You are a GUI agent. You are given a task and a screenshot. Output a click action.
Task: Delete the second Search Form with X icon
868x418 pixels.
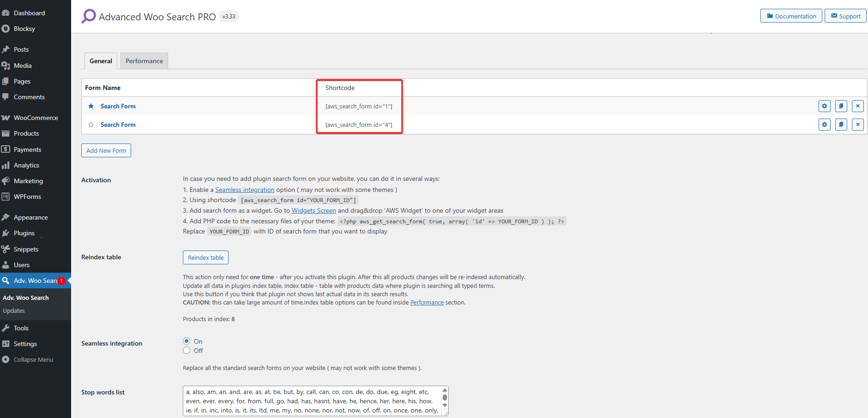tap(857, 125)
